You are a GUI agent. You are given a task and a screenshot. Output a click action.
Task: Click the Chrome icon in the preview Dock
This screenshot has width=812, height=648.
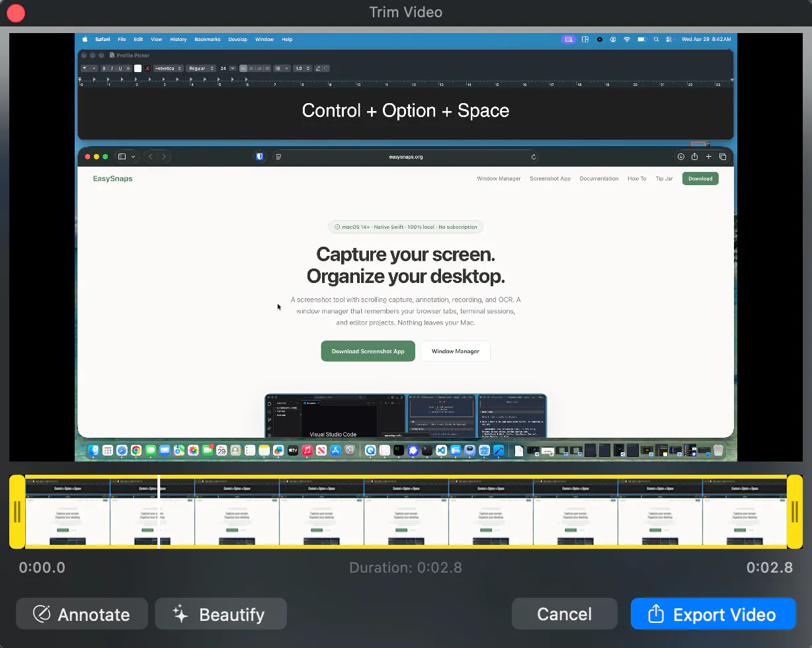tap(136, 450)
